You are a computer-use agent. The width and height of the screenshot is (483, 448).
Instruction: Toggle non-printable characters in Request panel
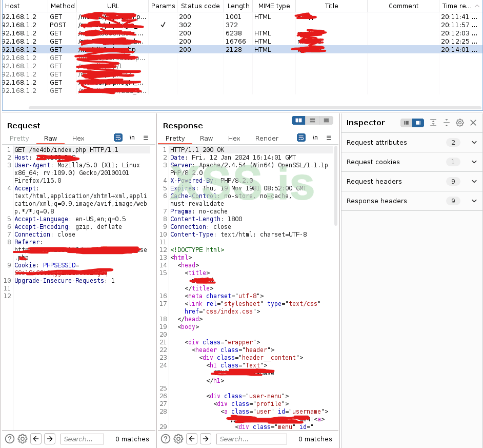(132, 138)
